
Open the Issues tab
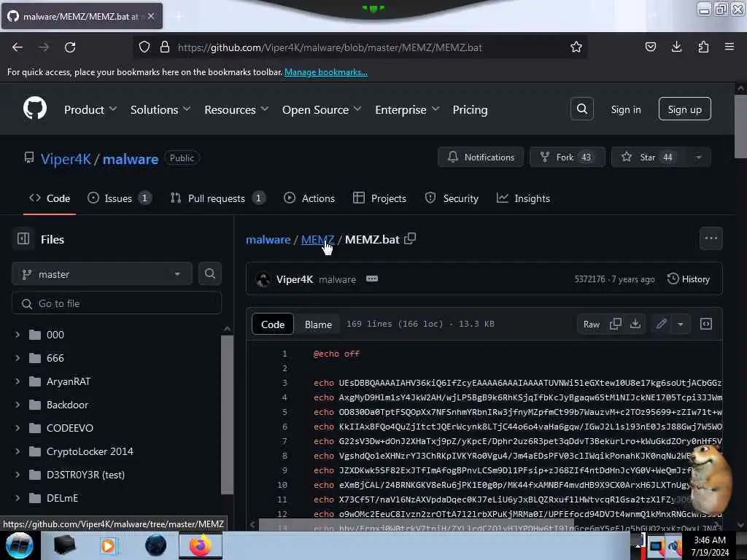coord(120,198)
